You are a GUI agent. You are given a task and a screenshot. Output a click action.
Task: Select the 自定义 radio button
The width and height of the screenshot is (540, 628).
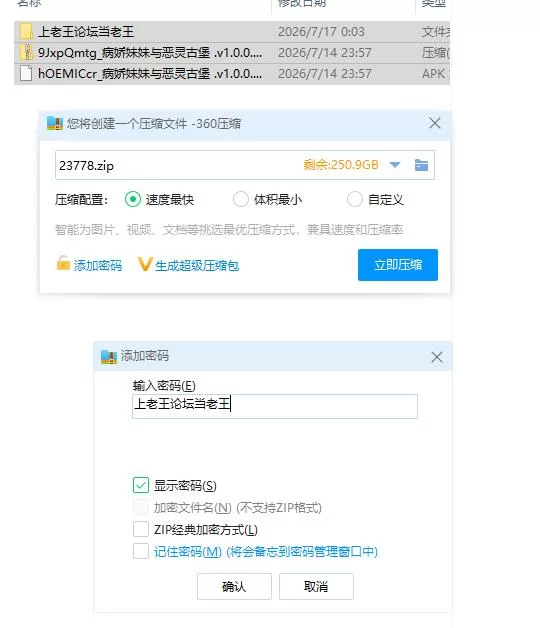pos(355,199)
